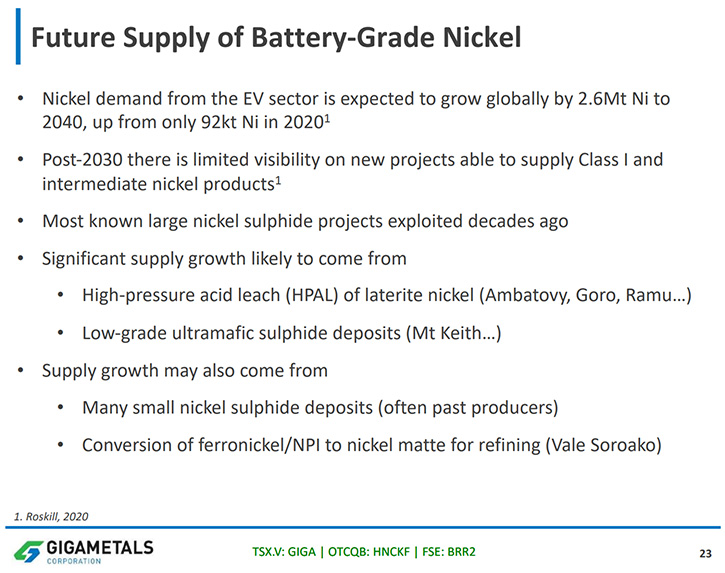Click the blue vertical bar beside the title

click(x=18, y=36)
